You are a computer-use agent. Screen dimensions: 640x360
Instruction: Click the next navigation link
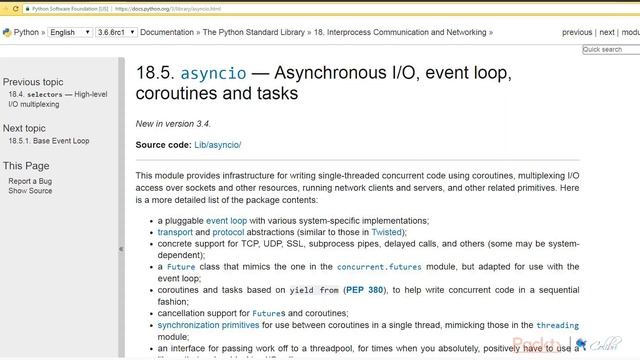tap(607, 32)
